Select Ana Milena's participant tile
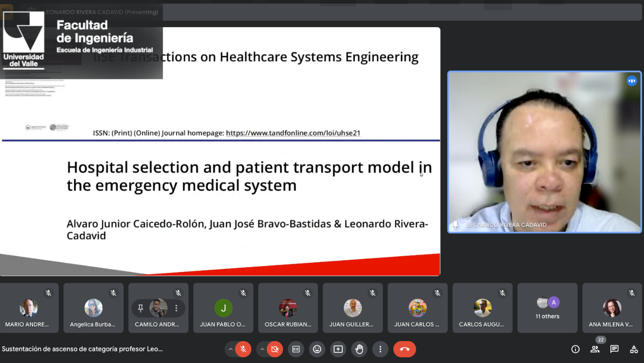 (612, 308)
